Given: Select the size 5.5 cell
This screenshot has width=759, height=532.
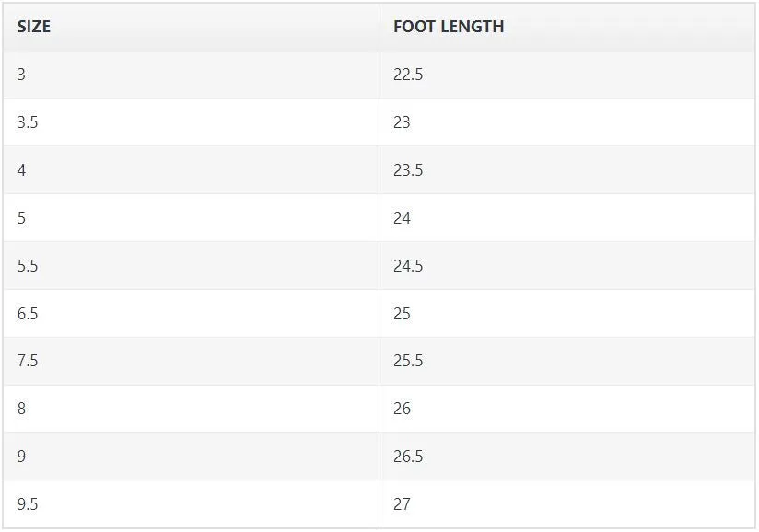Looking at the screenshot, I should pos(192,266).
